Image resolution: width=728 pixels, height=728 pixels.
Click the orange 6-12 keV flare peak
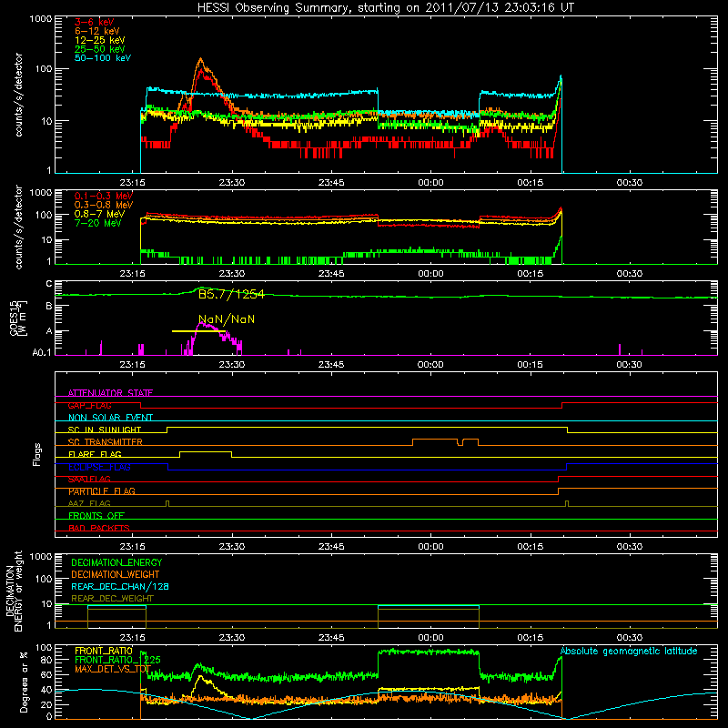(x=200, y=59)
